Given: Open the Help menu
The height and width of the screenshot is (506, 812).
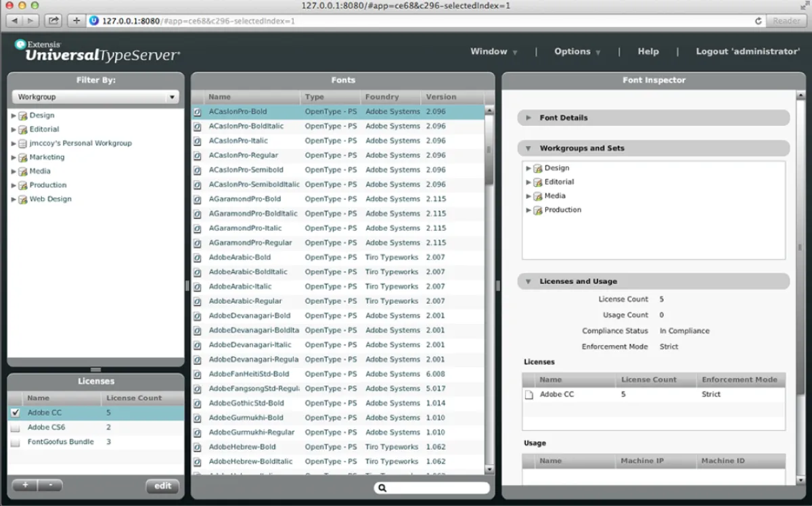Looking at the screenshot, I should (648, 51).
